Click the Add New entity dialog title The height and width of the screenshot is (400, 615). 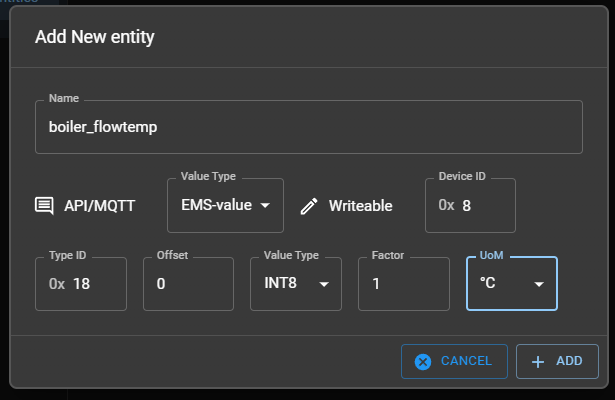pos(94,38)
